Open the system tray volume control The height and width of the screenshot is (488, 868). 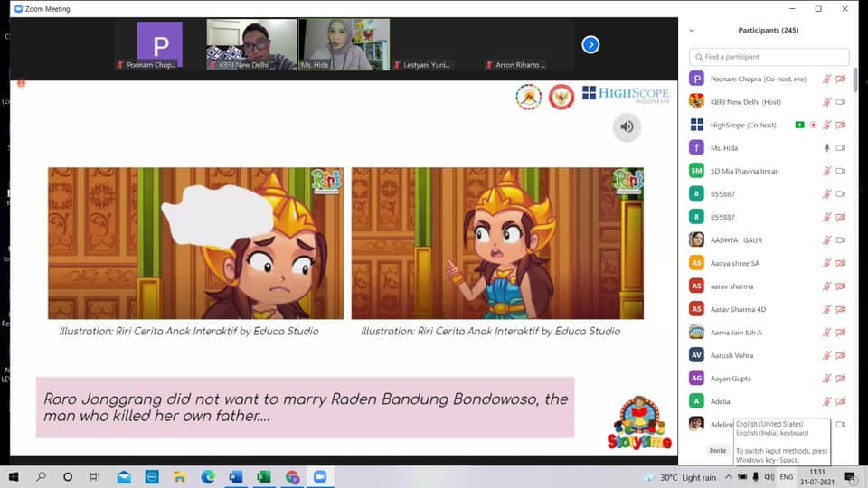(x=769, y=477)
